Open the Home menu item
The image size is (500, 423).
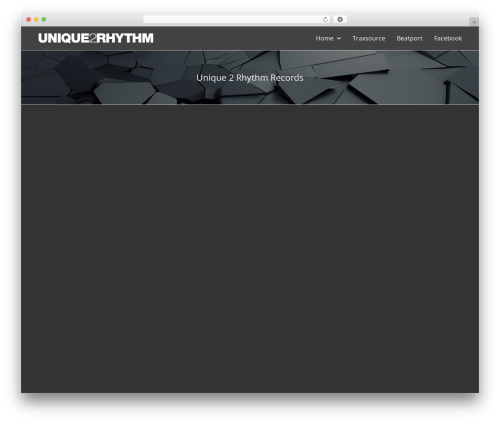point(325,38)
